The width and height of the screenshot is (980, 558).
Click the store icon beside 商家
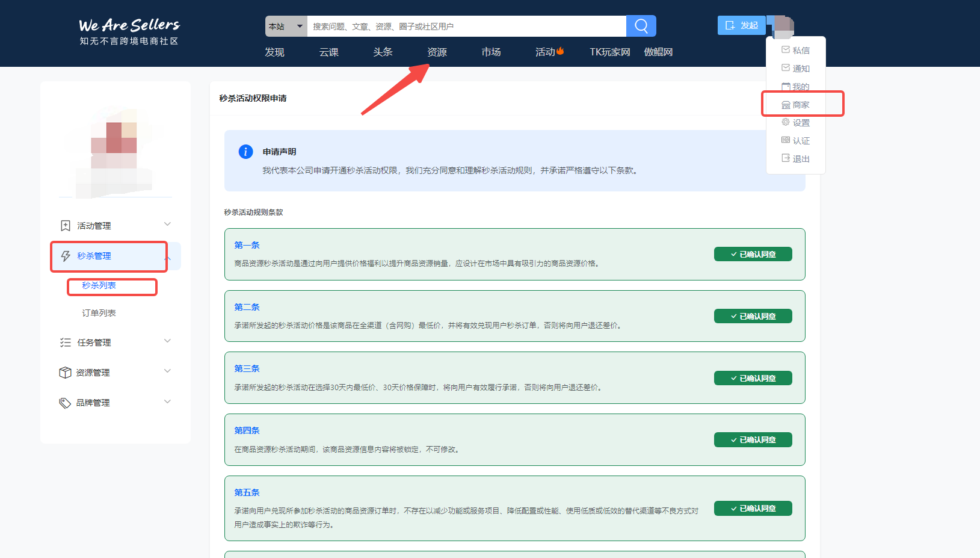pyautogui.click(x=786, y=105)
